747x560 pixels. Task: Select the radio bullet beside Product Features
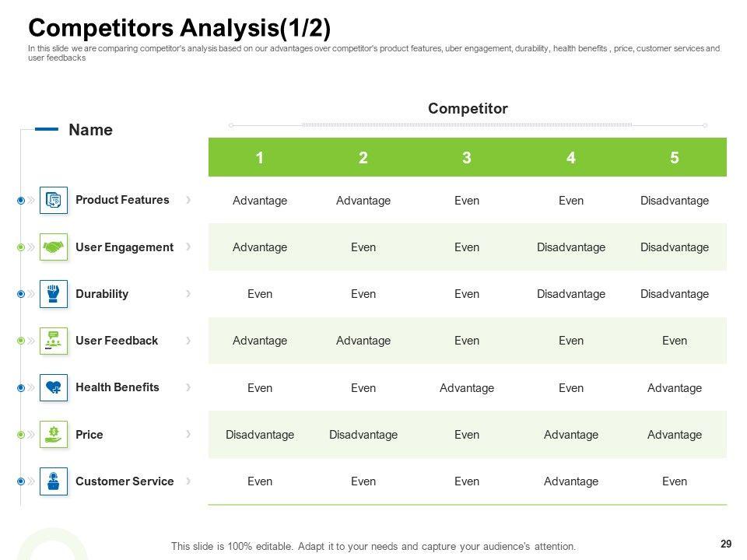tap(21, 201)
